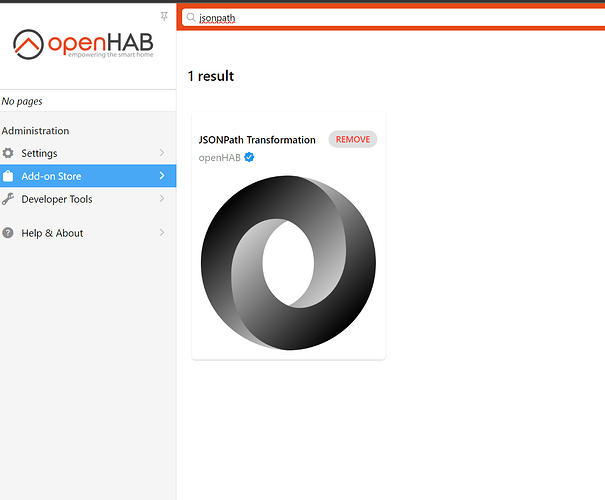This screenshot has width=605, height=500.
Task: Click the Settings gear icon
Action: tap(8, 153)
